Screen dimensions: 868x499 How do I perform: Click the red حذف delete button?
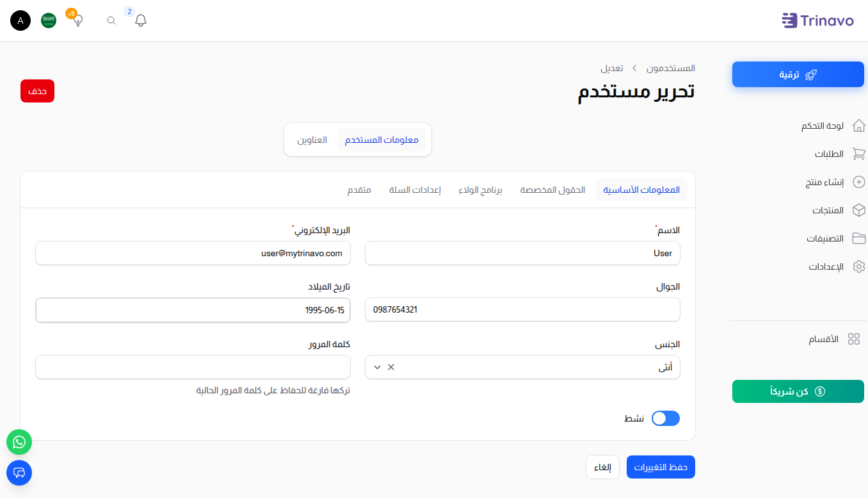point(37,91)
